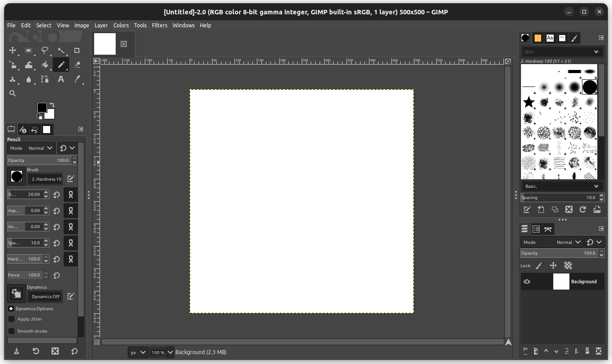Select the Color Picker eyedropper tool
612x364 pixels.
pyautogui.click(x=77, y=79)
